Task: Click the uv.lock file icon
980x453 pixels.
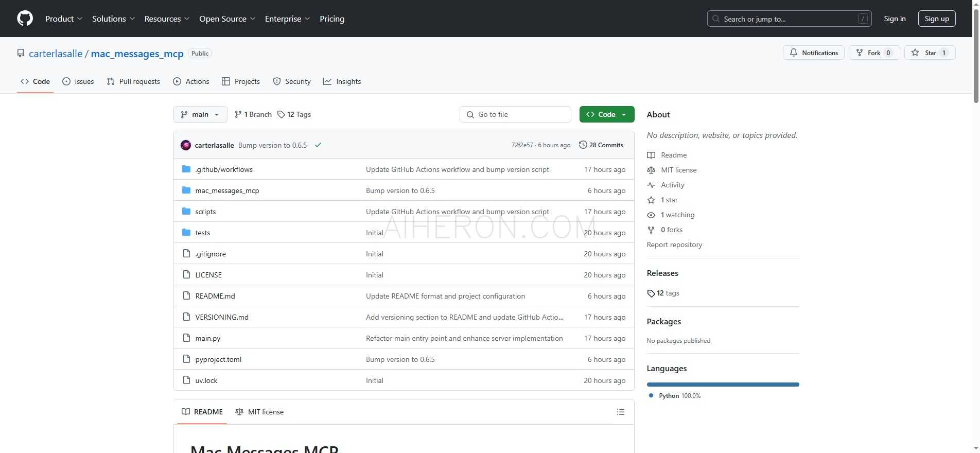Action: tap(186, 380)
